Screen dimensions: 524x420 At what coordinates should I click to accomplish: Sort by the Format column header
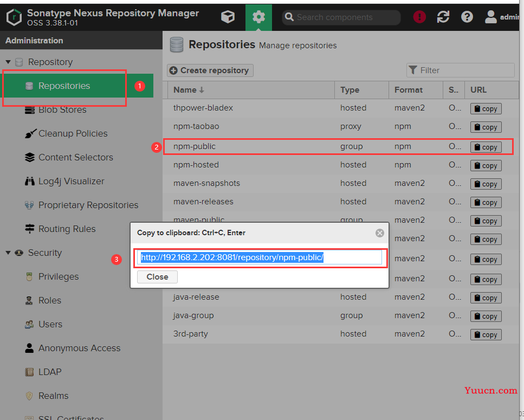[x=416, y=90]
